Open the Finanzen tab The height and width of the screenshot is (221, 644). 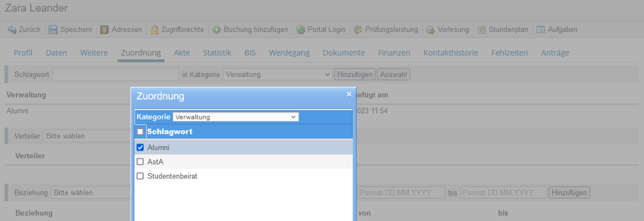coord(394,53)
